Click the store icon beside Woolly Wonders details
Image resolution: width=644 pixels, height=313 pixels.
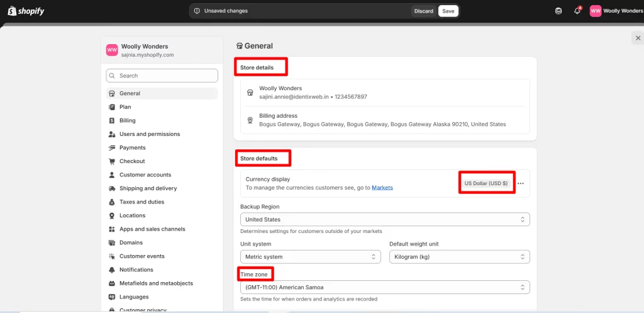250,93
